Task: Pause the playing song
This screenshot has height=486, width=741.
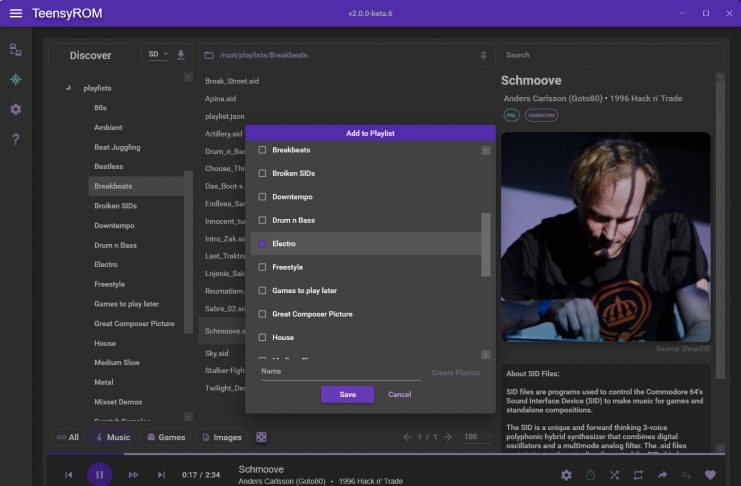Action: coord(99,474)
